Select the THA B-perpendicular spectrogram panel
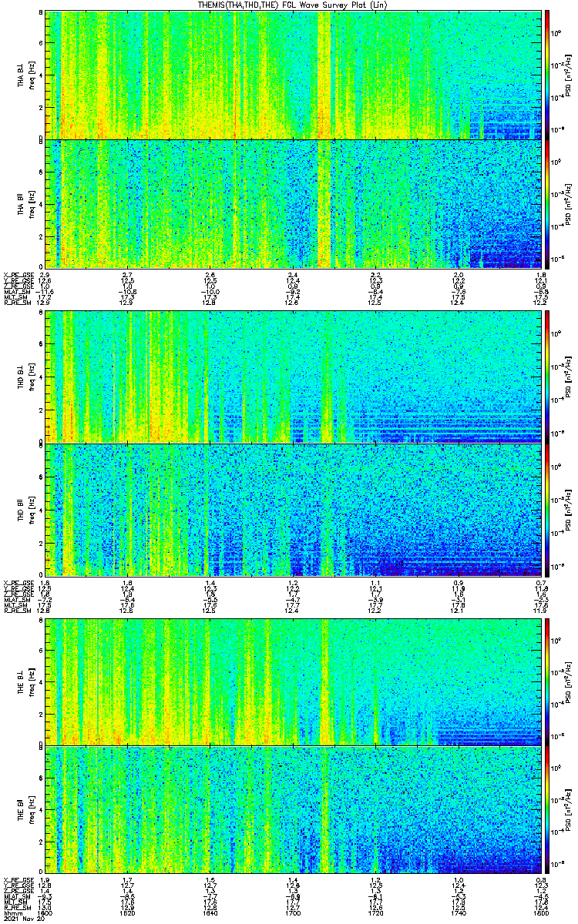578x924 pixels. click(293, 75)
